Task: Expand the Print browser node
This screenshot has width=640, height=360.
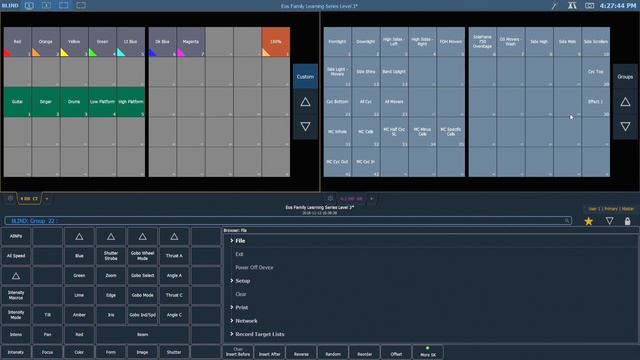Action: point(231,307)
